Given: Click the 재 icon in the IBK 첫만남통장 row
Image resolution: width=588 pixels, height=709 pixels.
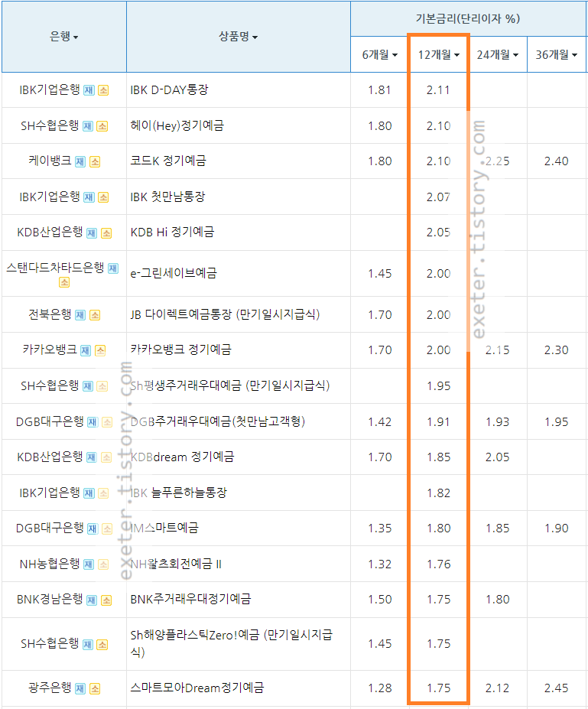Looking at the screenshot, I should coord(89,197).
